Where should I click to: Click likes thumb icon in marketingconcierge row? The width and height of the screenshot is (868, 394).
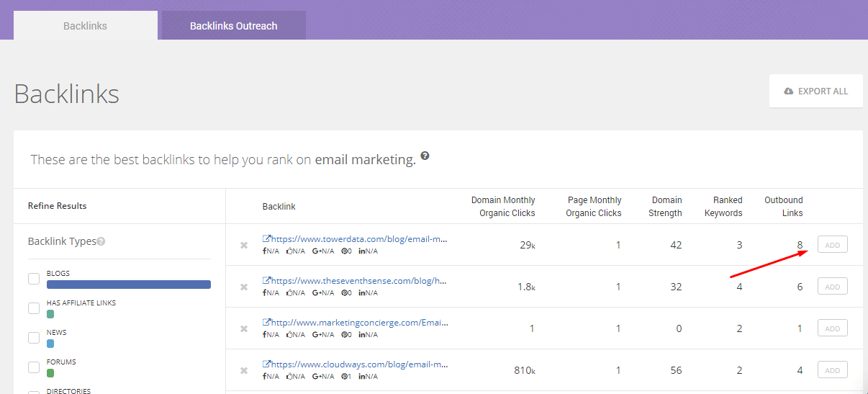[289, 335]
